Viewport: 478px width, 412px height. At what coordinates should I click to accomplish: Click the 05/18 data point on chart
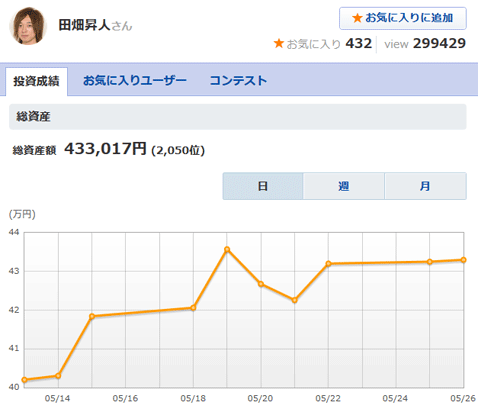[x=193, y=308]
